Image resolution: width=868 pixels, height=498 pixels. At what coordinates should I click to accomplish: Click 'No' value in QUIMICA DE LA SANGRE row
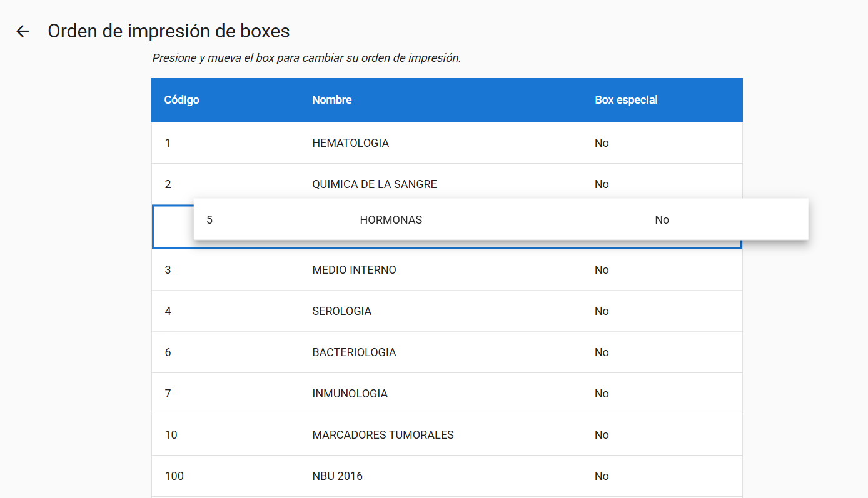tap(602, 184)
